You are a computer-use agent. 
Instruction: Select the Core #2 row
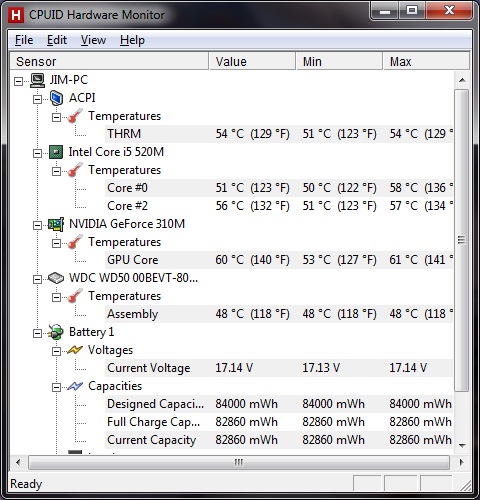pos(279,206)
